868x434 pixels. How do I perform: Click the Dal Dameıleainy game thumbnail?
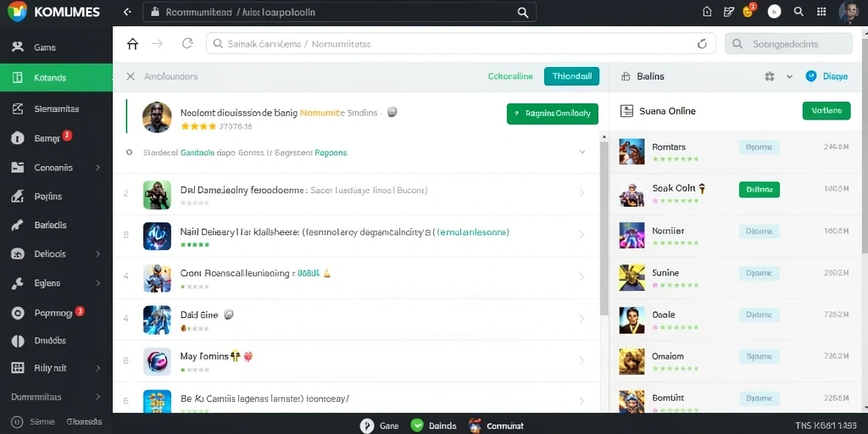click(157, 194)
